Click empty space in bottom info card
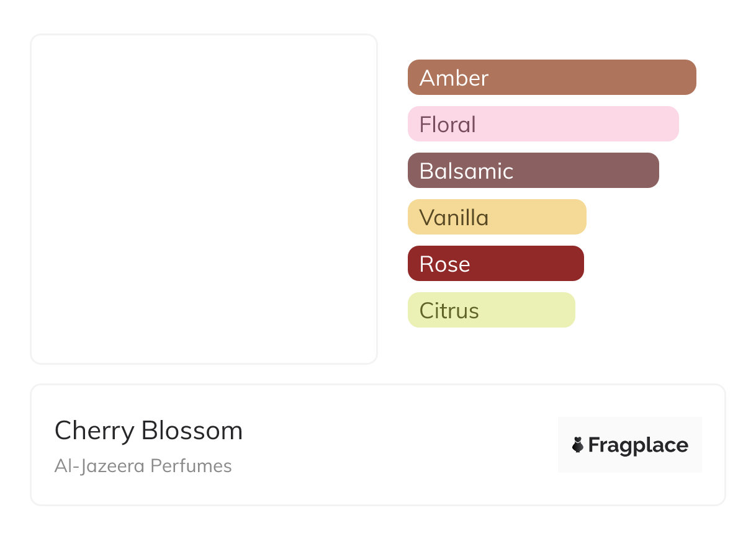Screen dimensions: 756x536 [x=397, y=447]
